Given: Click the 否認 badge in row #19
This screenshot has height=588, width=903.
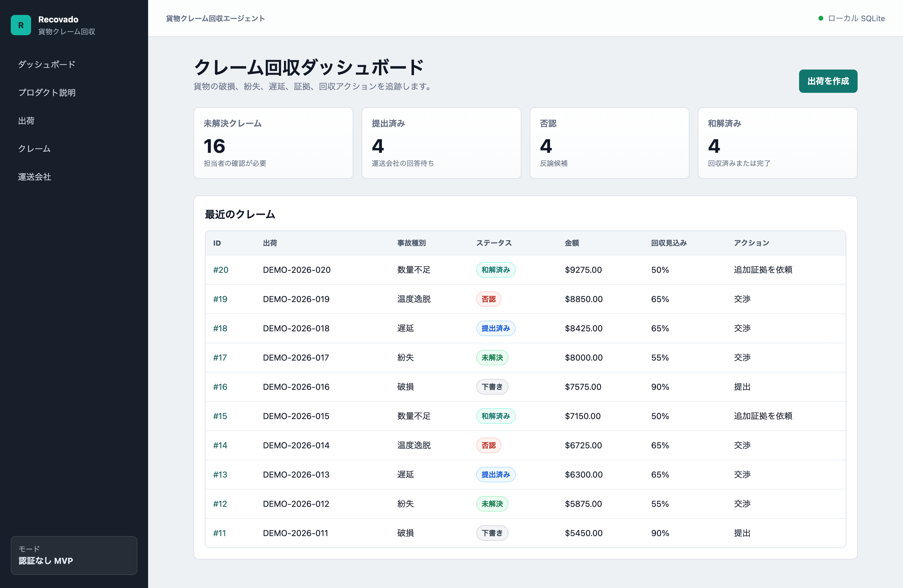Looking at the screenshot, I should click(x=488, y=299).
